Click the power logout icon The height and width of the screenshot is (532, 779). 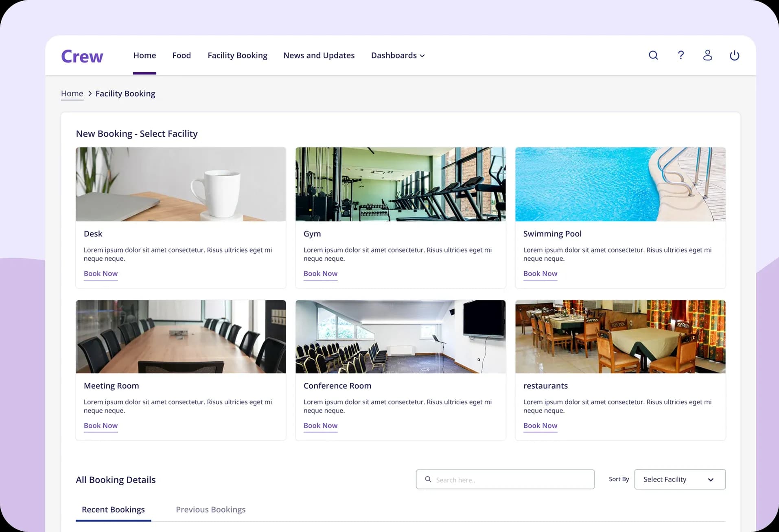pyautogui.click(x=734, y=55)
